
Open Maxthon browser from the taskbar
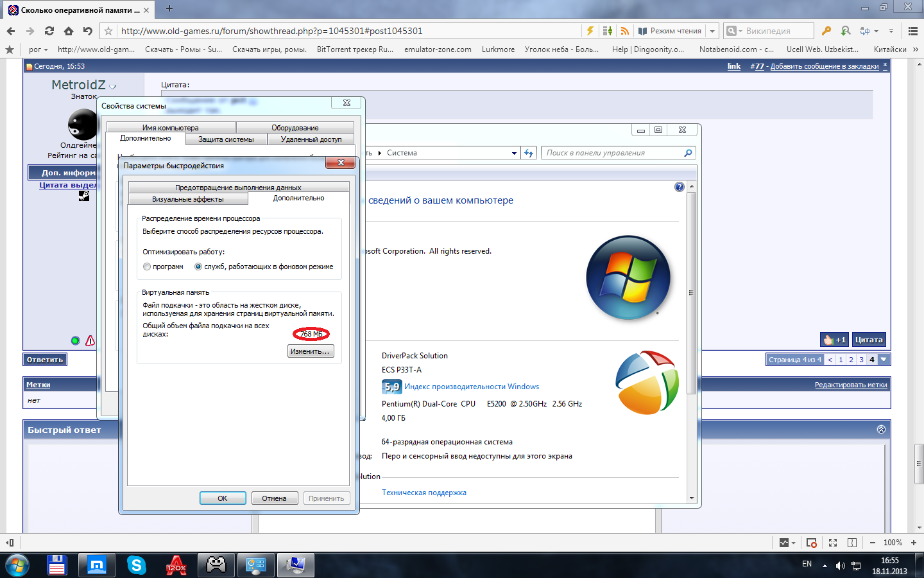point(97,565)
